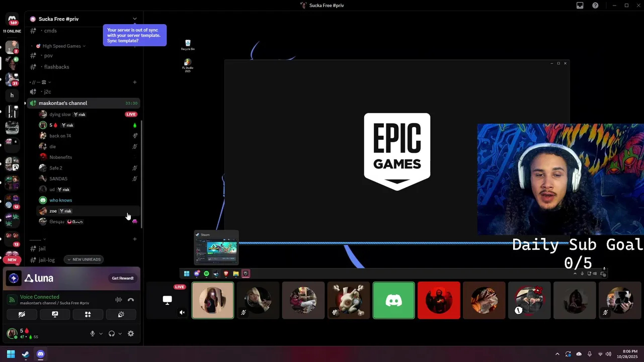Collapse the High Speed Games category
644x362 pixels.
click(61, 46)
